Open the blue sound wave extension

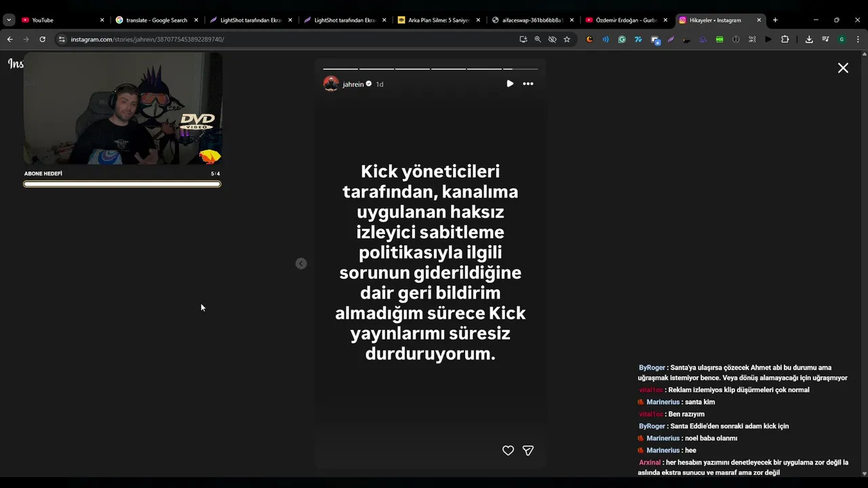pyautogui.click(x=606, y=39)
